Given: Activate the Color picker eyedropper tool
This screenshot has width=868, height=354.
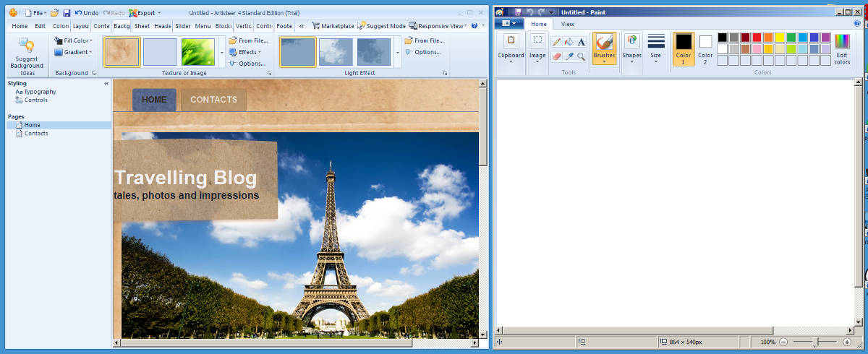Looking at the screenshot, I should click(x=569, y=56).
